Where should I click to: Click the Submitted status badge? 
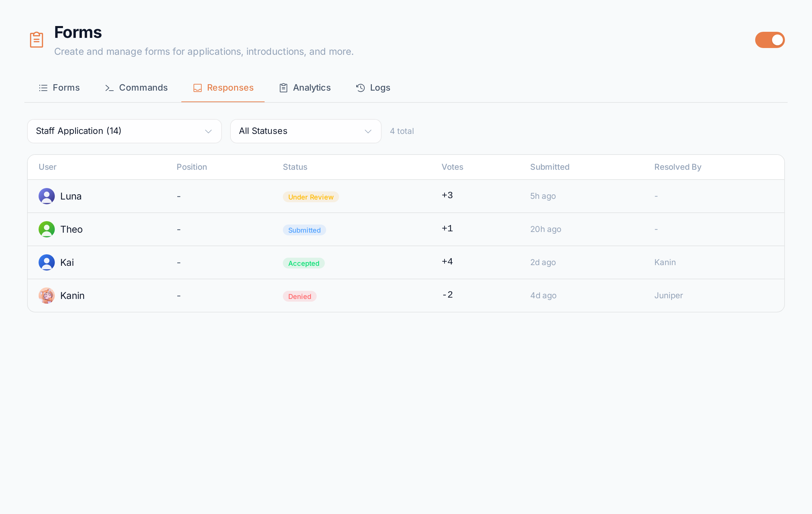[x=304, y=230]
